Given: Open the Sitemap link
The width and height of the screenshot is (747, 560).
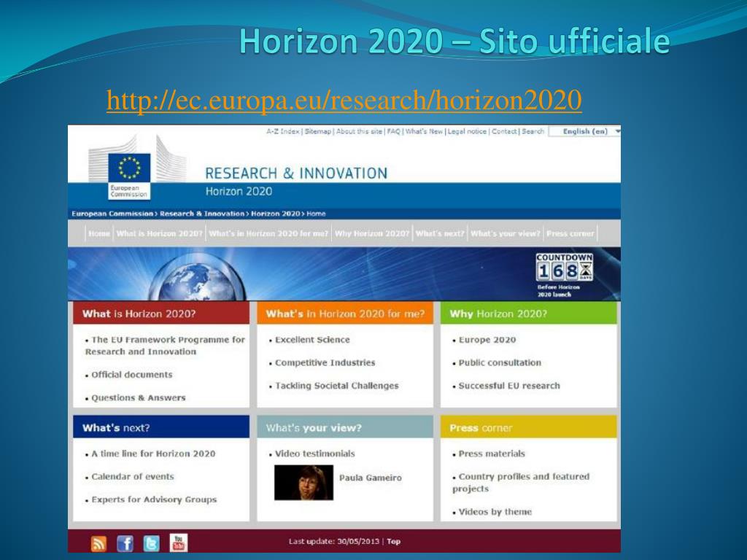Looking at the screenshot, I should tap(318, 131).
